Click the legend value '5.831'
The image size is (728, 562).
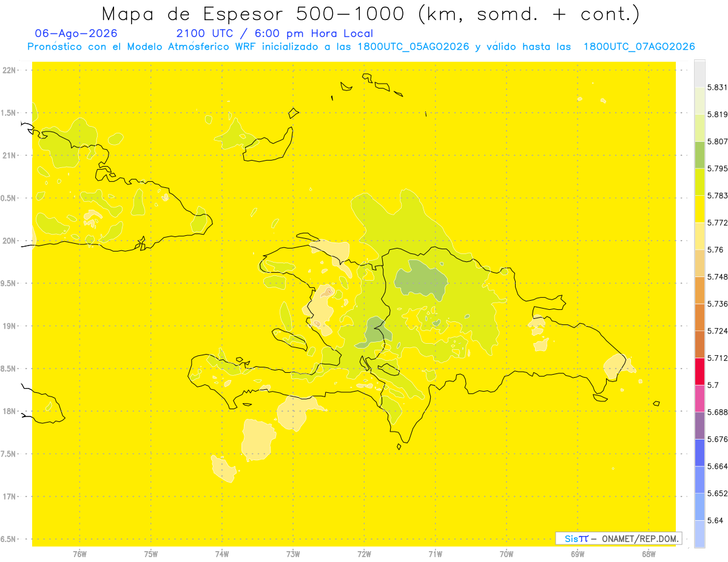tap(718, 87)
